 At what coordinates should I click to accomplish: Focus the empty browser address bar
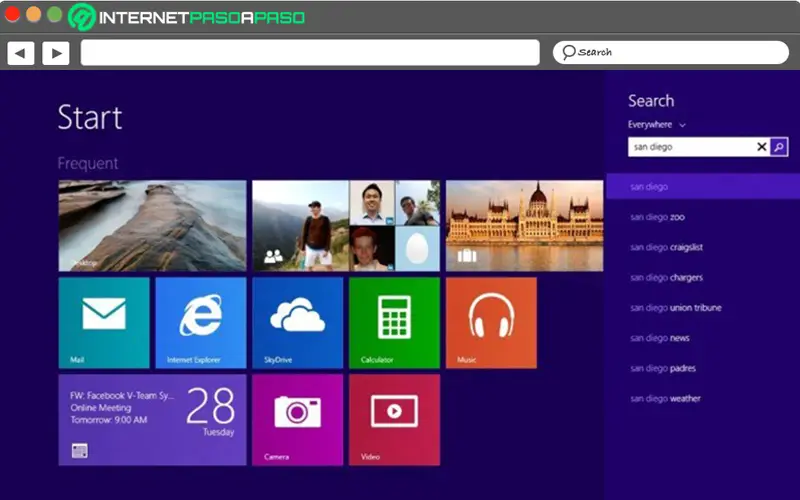310,53
